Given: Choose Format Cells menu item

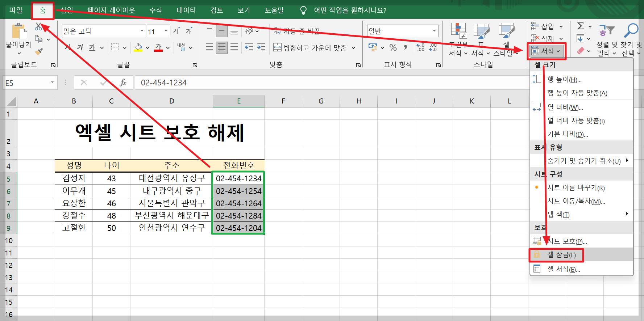Looking at the screenshot, I should (x=581, y=269).
